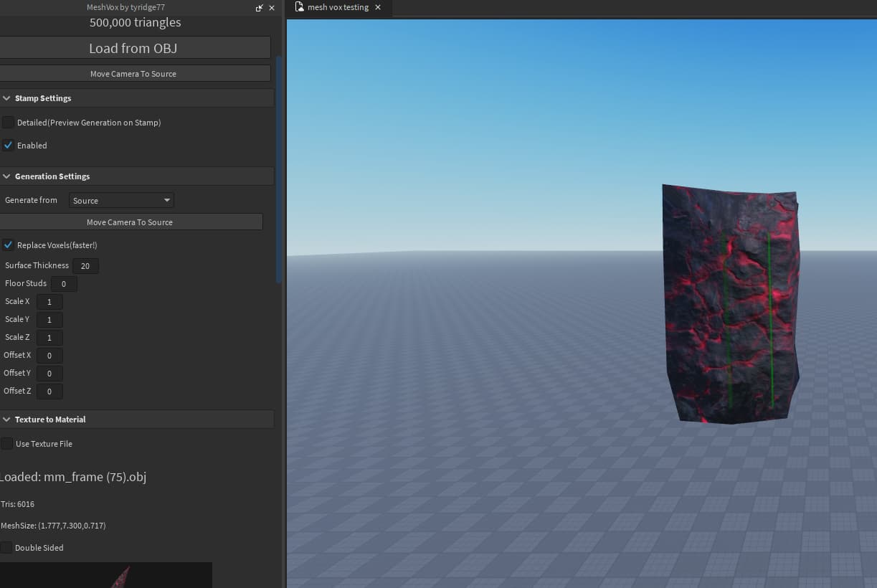Enable Detailed Preview Generation on Stamp
877x588 pixels.
coord(7,122)
